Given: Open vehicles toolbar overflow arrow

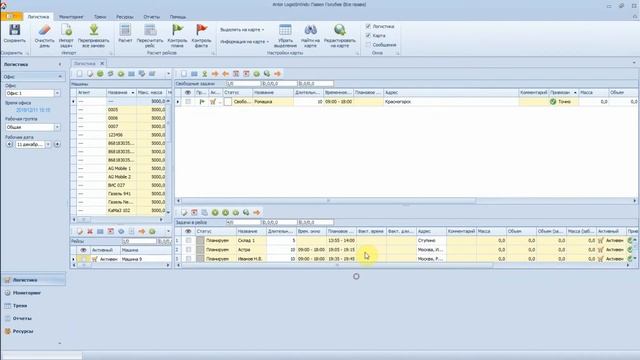Looking at the screenshot, I should (168, 74).
